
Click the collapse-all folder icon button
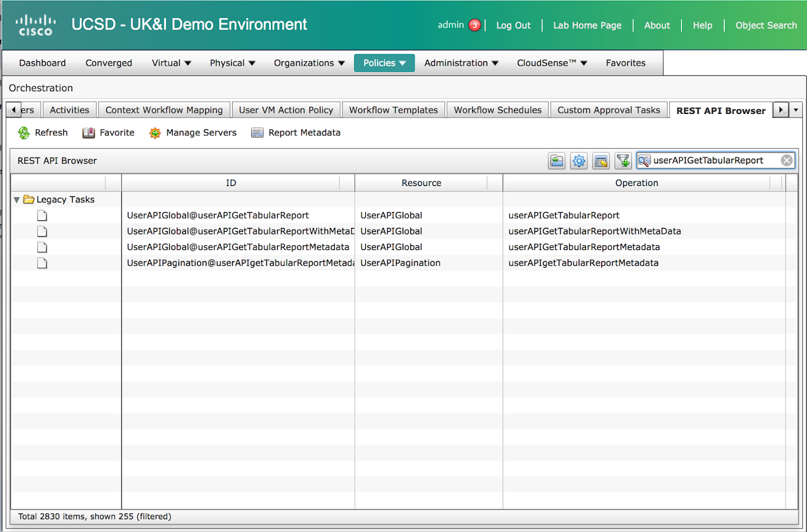point(556,161)
